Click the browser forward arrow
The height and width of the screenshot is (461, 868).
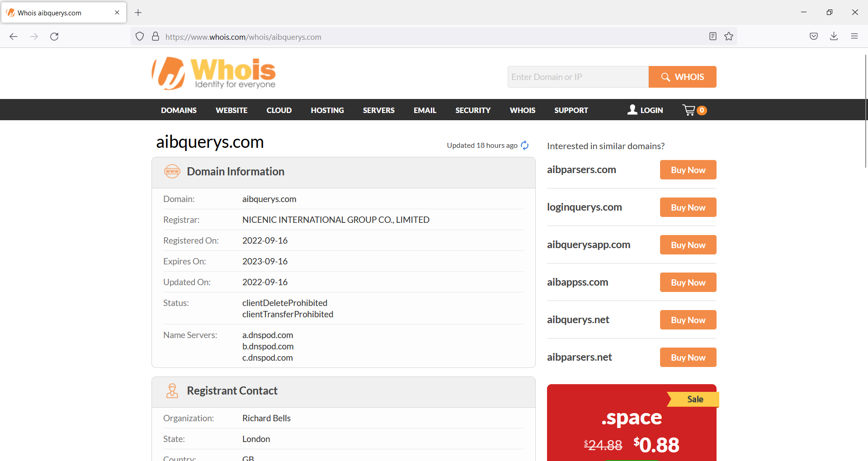(34, 37)
